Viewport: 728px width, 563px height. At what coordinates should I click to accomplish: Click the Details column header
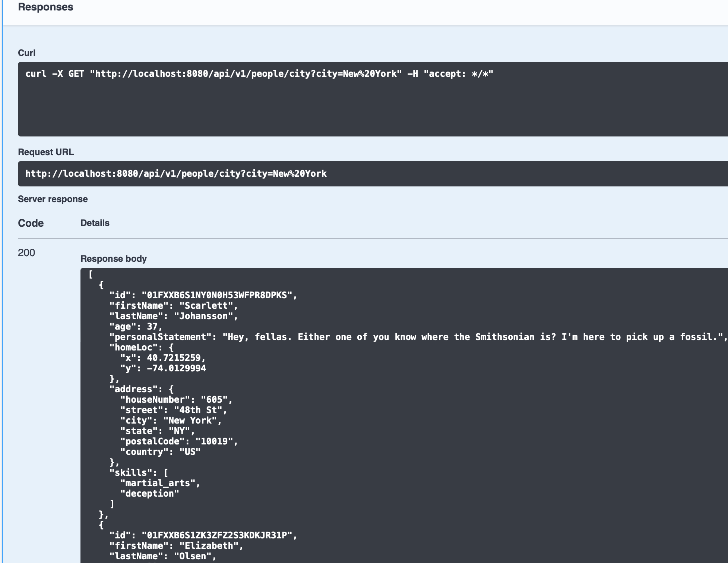95,223
